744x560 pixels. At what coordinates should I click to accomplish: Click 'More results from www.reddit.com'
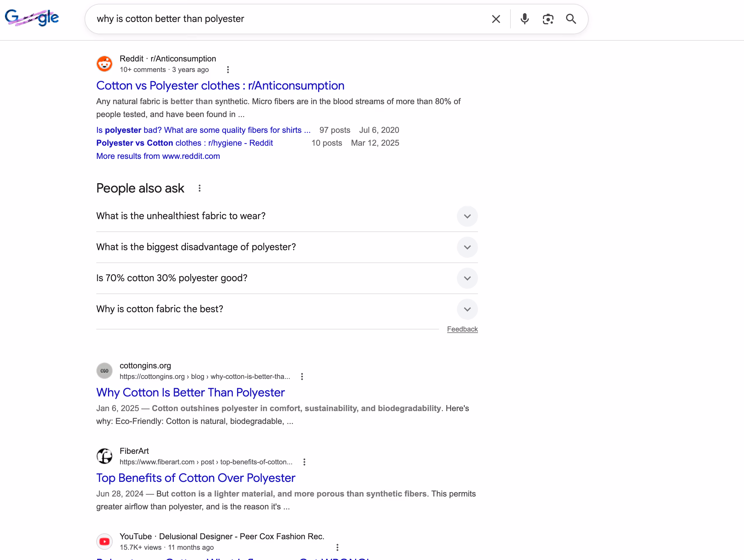tap(158, 156)
